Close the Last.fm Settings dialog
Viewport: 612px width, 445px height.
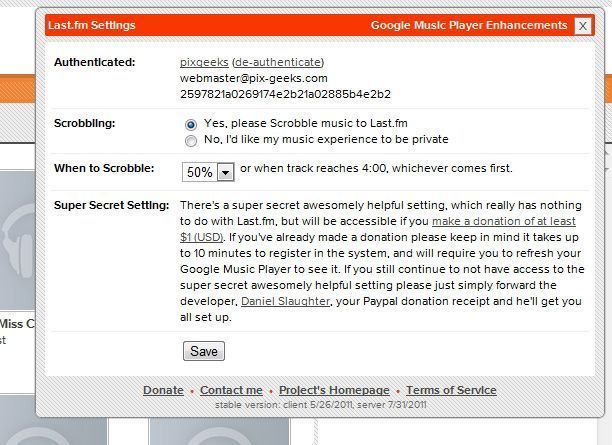582,26
